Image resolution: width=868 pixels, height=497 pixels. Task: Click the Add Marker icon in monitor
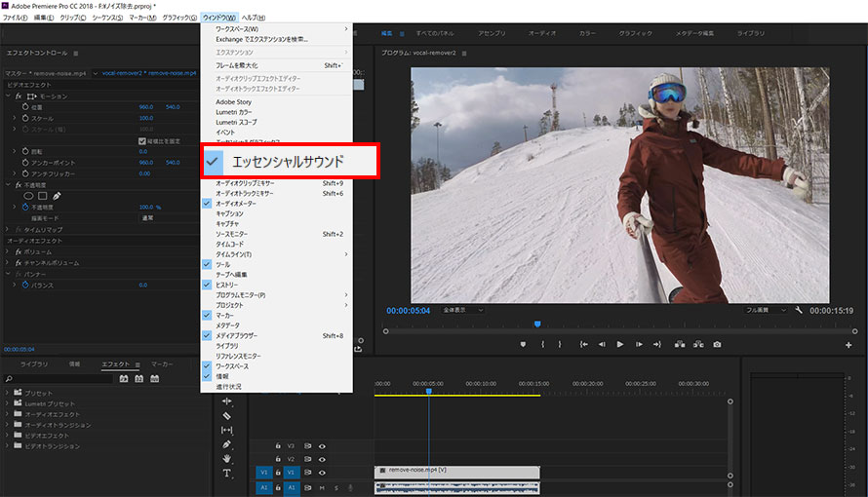pos(523,344)
